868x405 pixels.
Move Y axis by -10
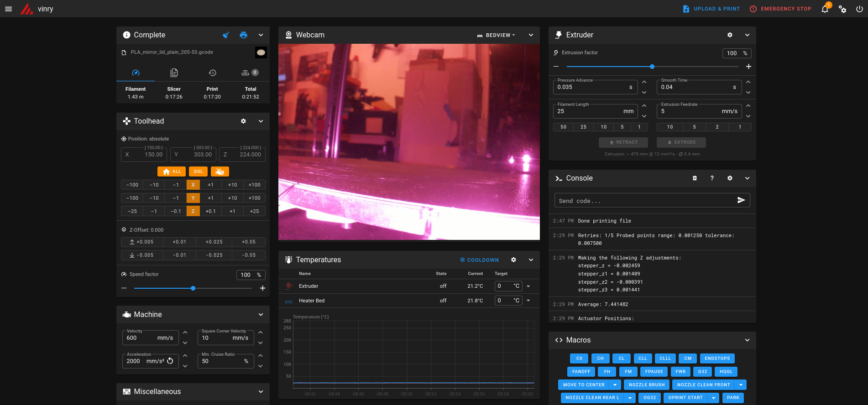(x=154, y=198)
